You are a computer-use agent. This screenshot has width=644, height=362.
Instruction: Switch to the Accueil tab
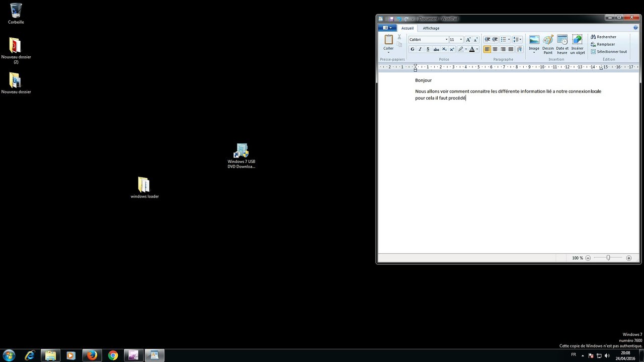(x=408, y=28)
